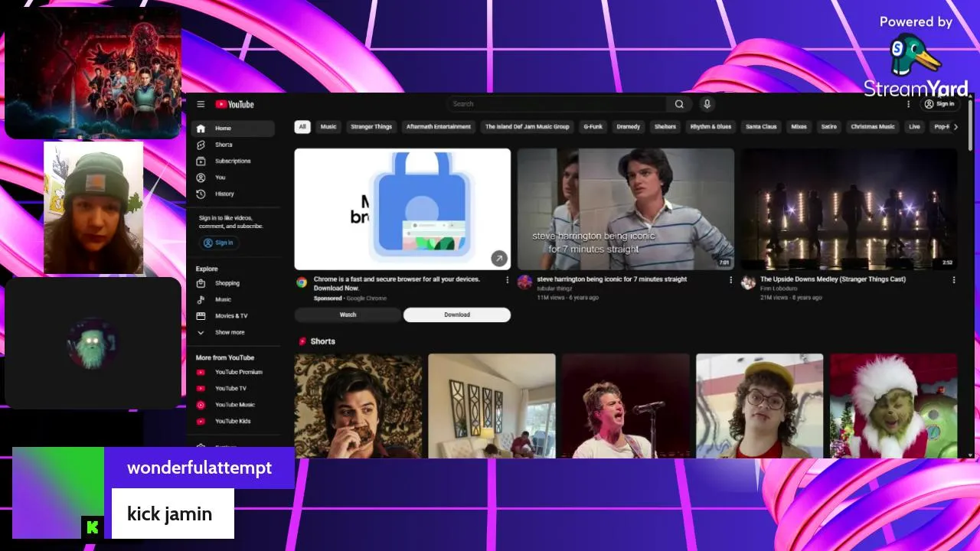Select the G-Funk filter chip
980x551 pixels.
click(593, 127)
